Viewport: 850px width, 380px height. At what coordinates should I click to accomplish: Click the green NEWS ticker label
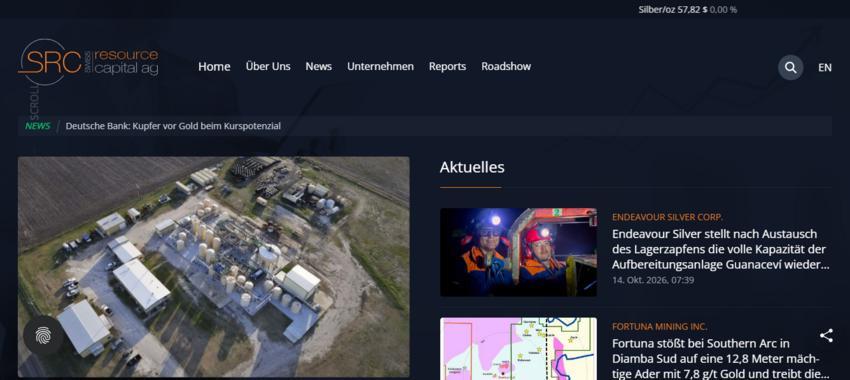(37, 126)
